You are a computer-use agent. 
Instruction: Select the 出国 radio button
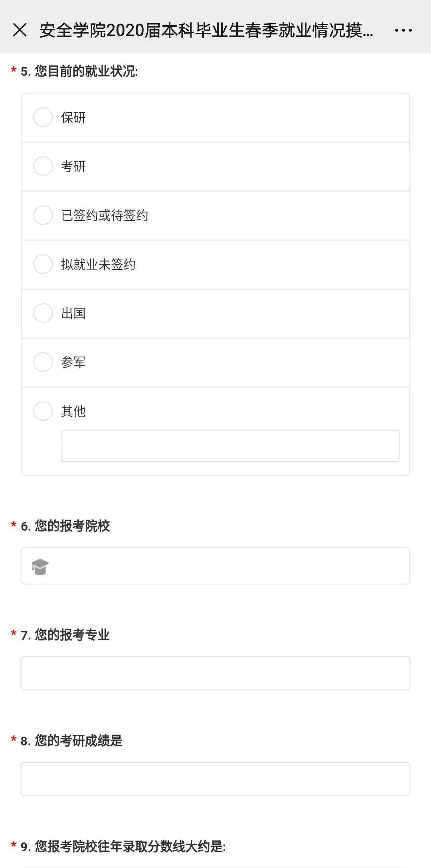point(43,313)
